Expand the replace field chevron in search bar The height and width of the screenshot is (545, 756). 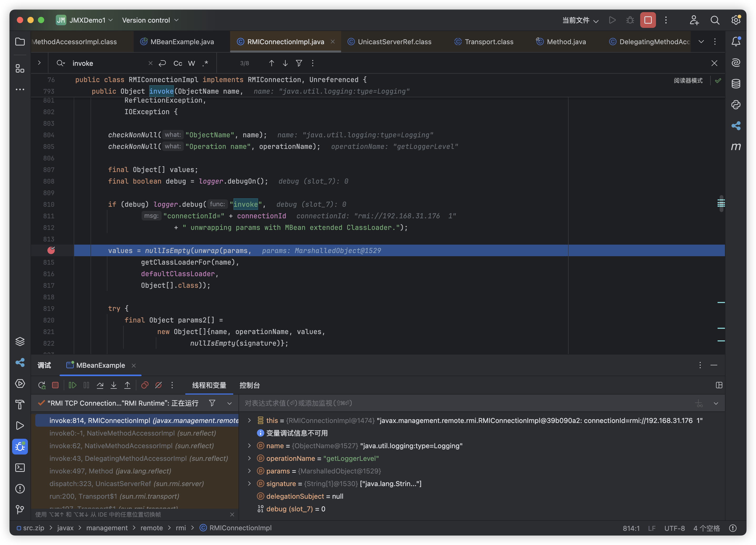pos(39,63)
